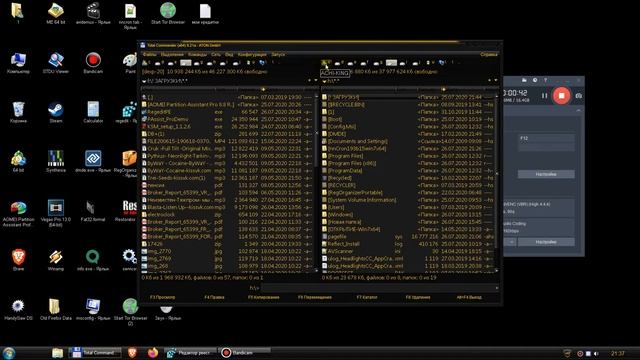
Task: Click F8 Удаление function button
Action: coord(418,297)
